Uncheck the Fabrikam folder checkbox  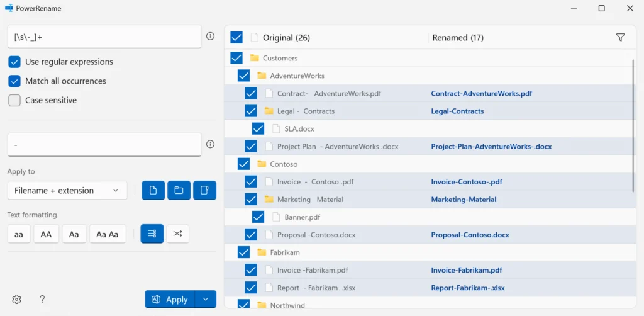243,252
